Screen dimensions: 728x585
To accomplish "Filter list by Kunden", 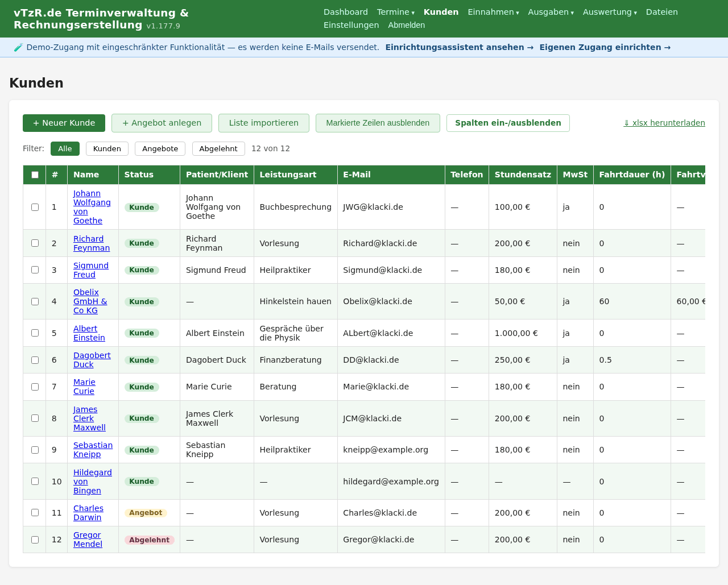I will 107,148.
